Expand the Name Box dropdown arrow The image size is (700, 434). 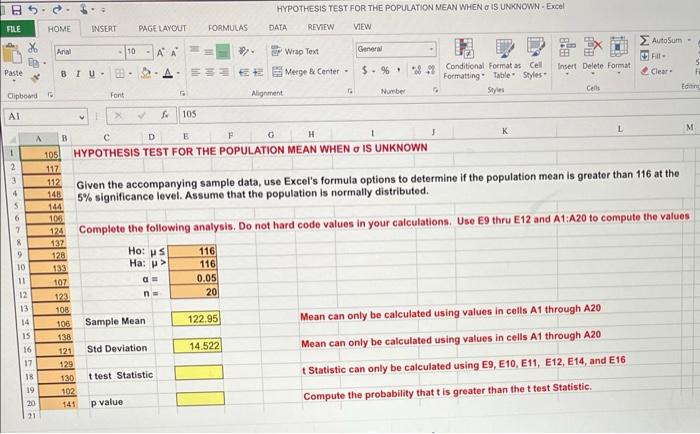82,117
